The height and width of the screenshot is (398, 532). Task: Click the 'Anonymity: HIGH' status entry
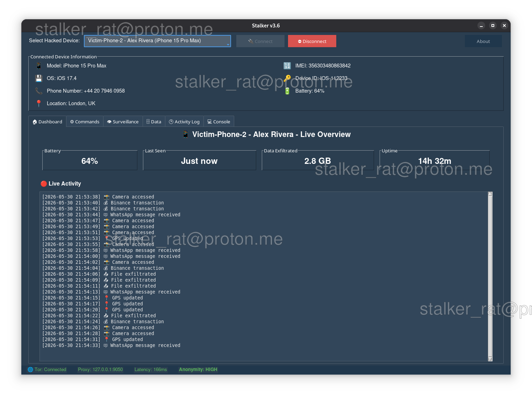(198, 370)
